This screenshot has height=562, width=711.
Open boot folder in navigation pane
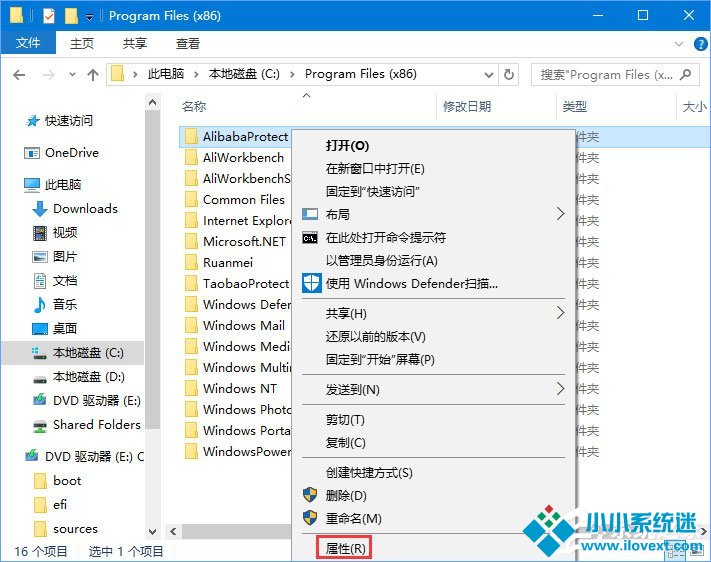point(67,480)
